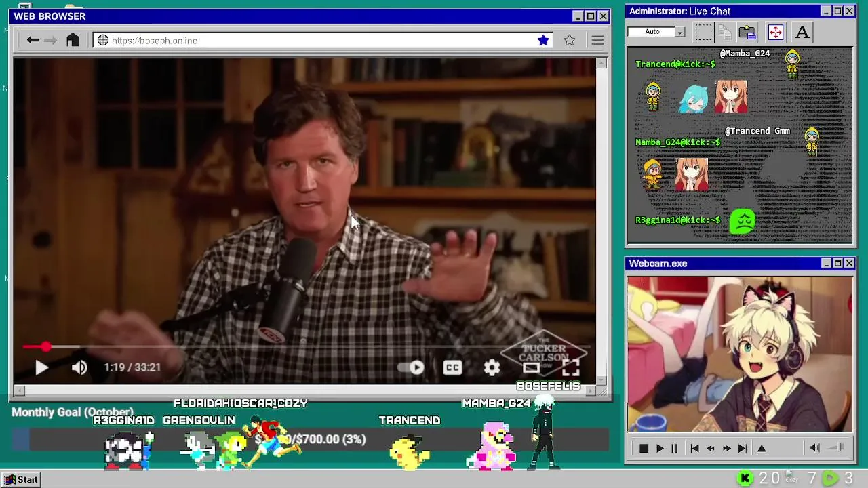Mute the video speaker icon
Screen dimensions: 868x488
click(x=79, y=367)
